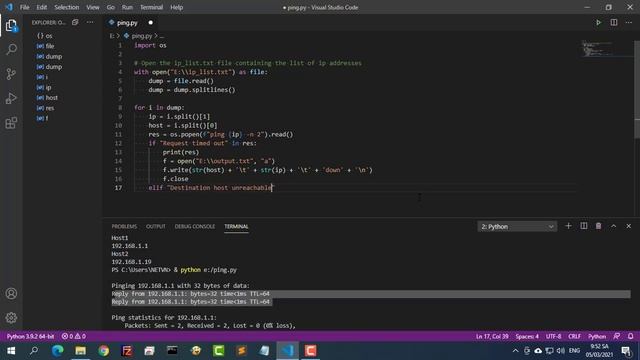Open the Edit menu
Screen dimensions: 640x360
pos(42,7)
